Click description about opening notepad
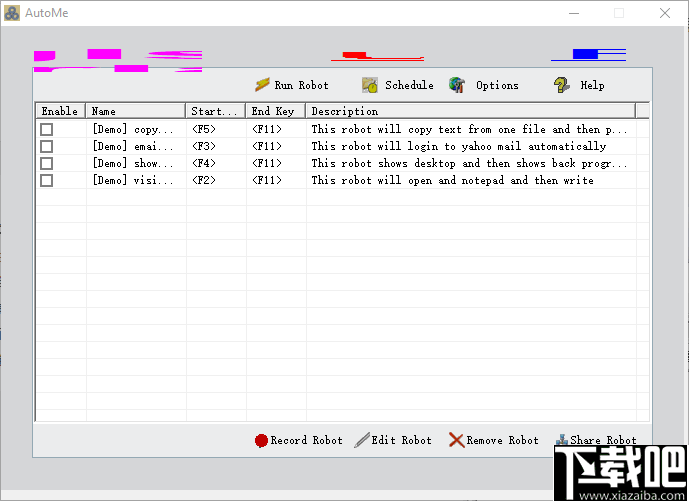 click(453, 180)
